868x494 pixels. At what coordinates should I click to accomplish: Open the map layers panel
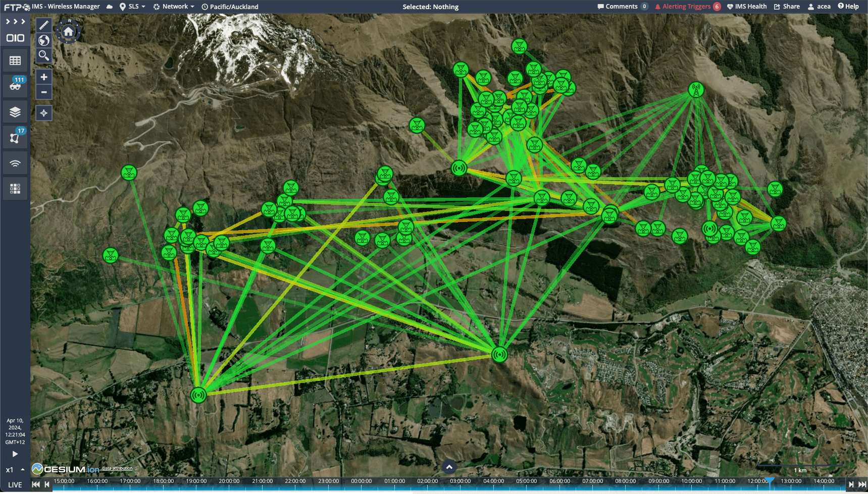point(15,112)
